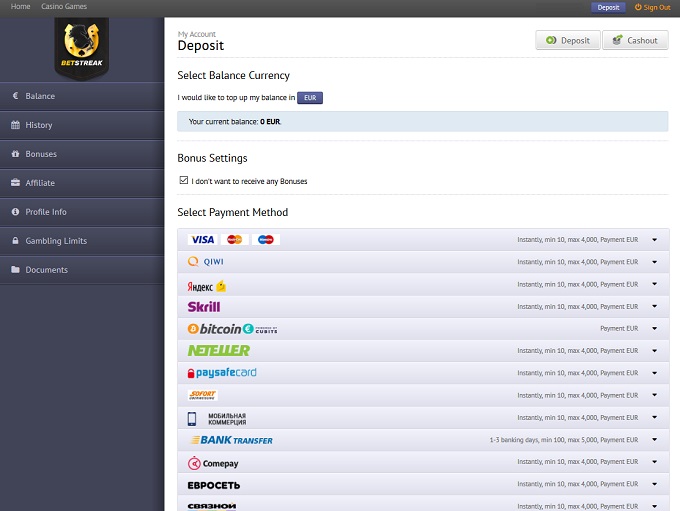Expand the Sofort row arrow
680x511 pixels.
(654, 395)
